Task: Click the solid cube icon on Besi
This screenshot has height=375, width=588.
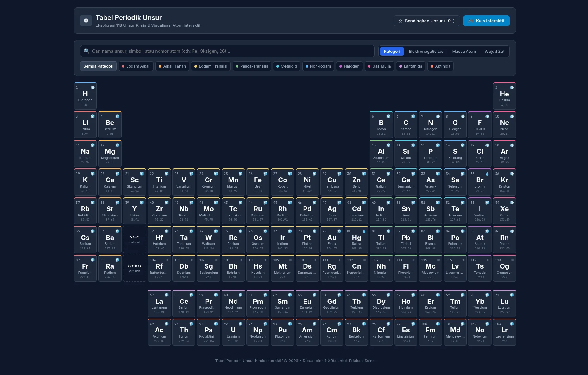Action: coord(265,174)
